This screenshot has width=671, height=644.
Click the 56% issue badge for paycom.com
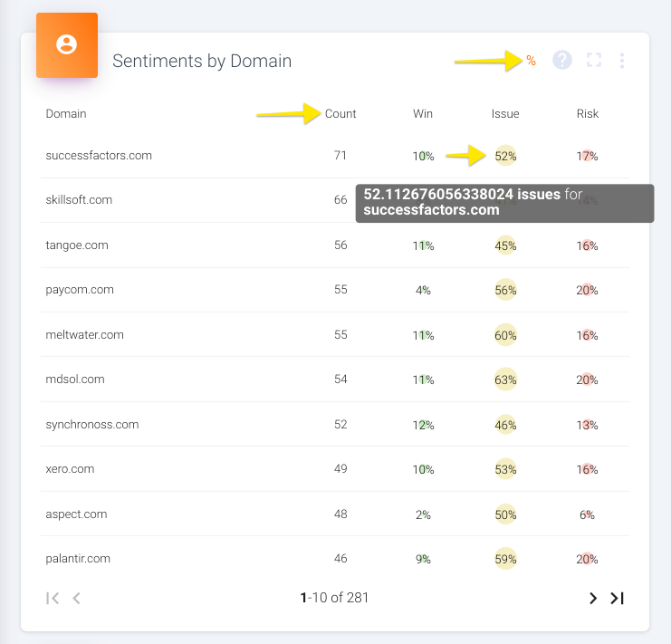pos(505,290)
